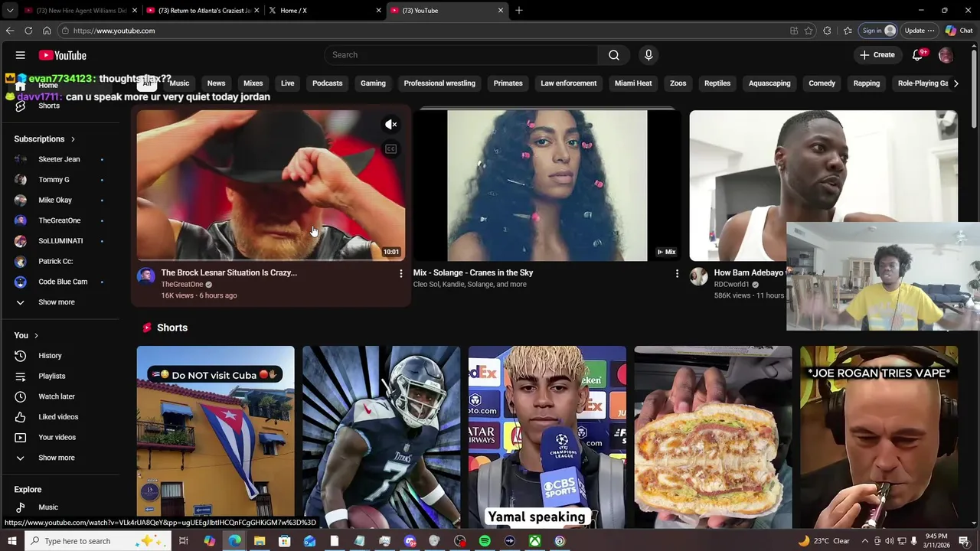The image size is (980, 551).
Task: Click the YouTube search input field
Action: (461, 55)
